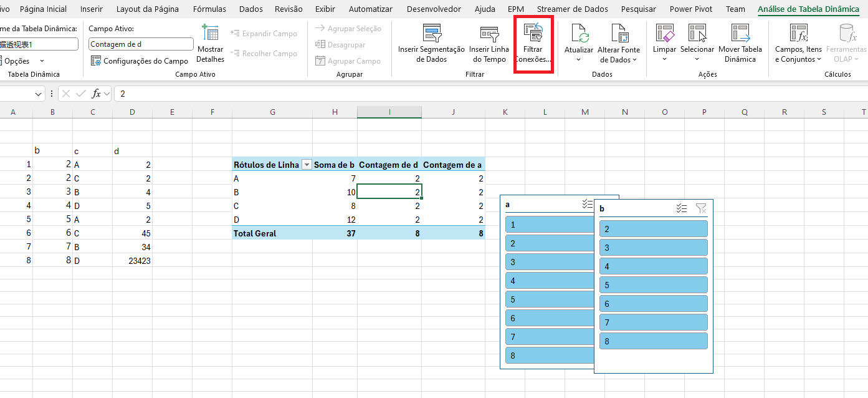Switch to the Página Inicial tab
The image size is (868, 398).
coord(43,9)
